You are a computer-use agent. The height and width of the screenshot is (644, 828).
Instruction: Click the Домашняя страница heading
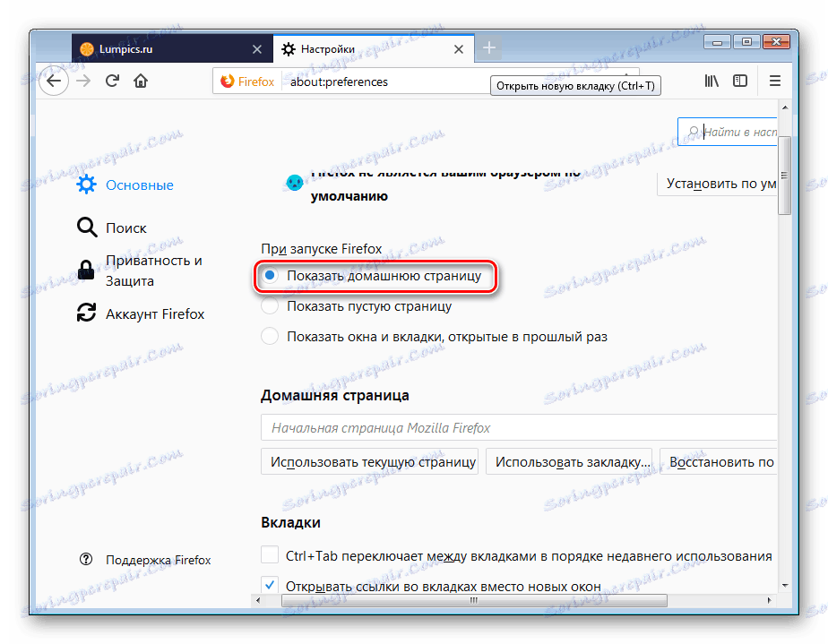[335, 395]
